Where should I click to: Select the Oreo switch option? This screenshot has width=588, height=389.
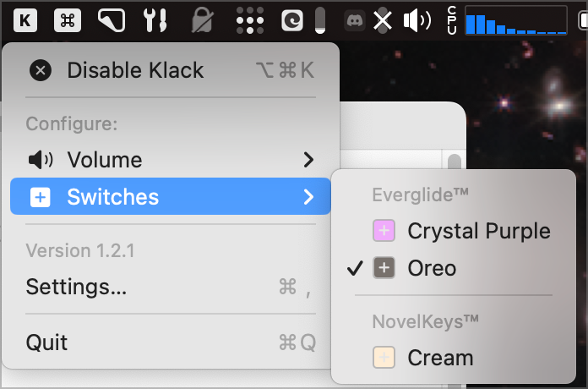pos(432,268)
